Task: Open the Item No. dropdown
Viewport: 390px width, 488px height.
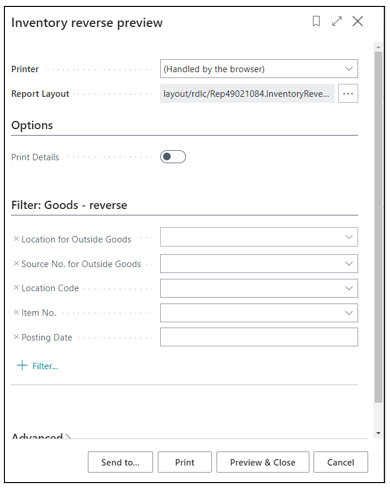Action: point(349,313)
